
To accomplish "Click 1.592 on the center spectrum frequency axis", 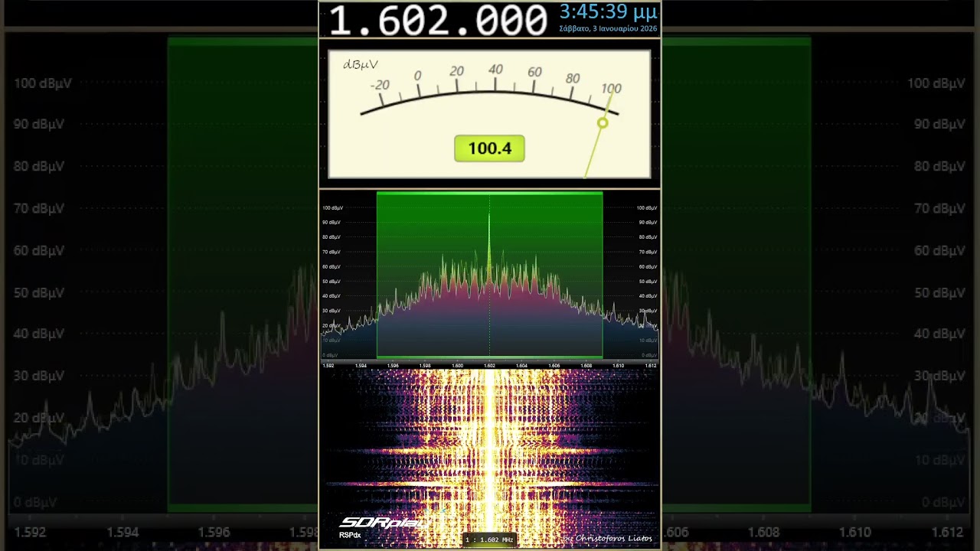I will [x=328, y=366].
